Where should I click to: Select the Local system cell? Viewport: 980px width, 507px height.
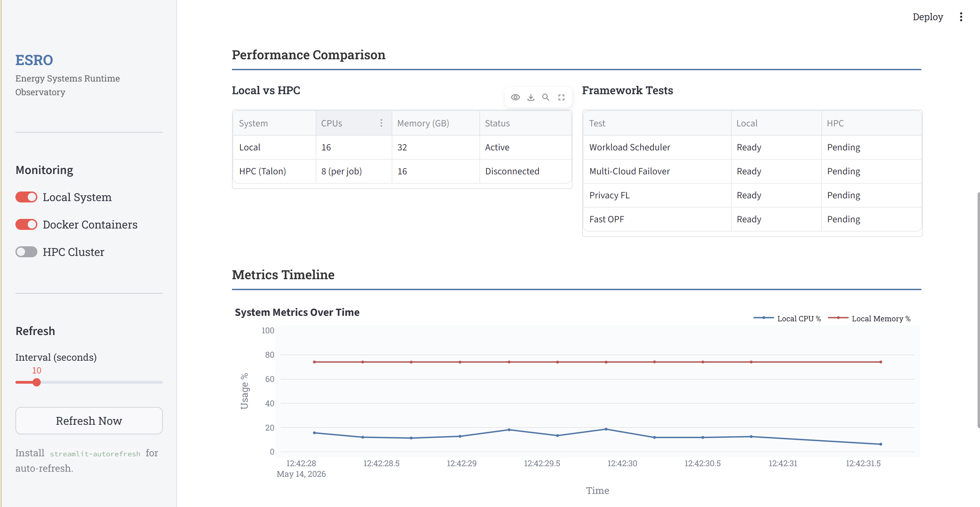click(x=274, y=147)
